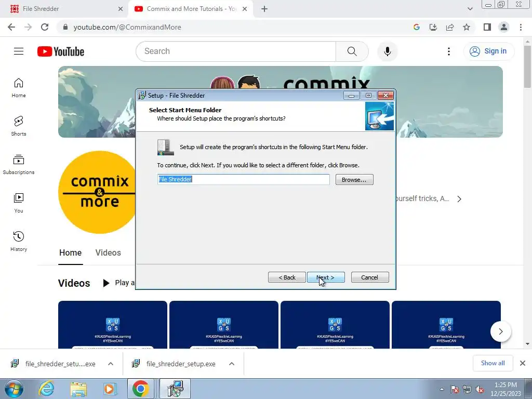Click the Start Menu folder name field

point(243,179)
